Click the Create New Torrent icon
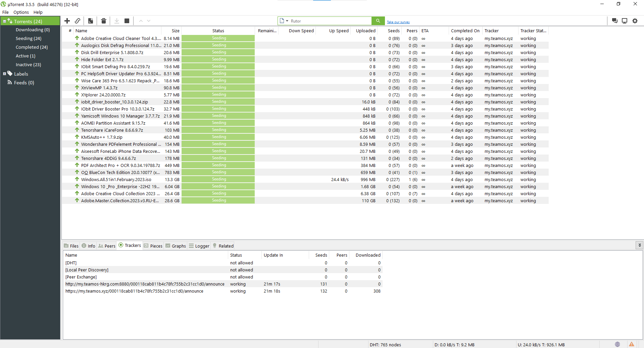The height and width of the screenshot is (348, 644). [91, 21]
